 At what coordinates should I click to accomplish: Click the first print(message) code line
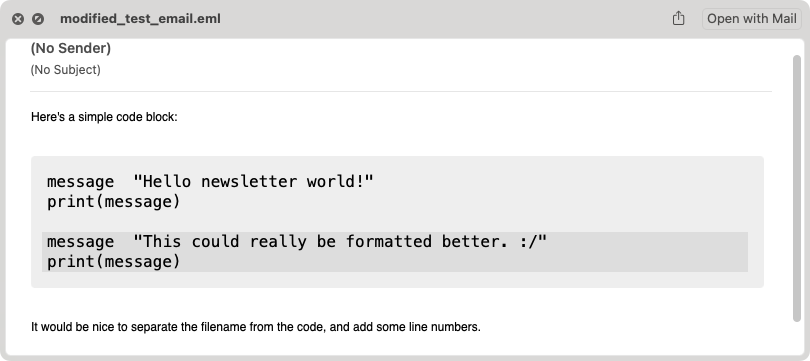pyautogui.click(x=114, y=202)
